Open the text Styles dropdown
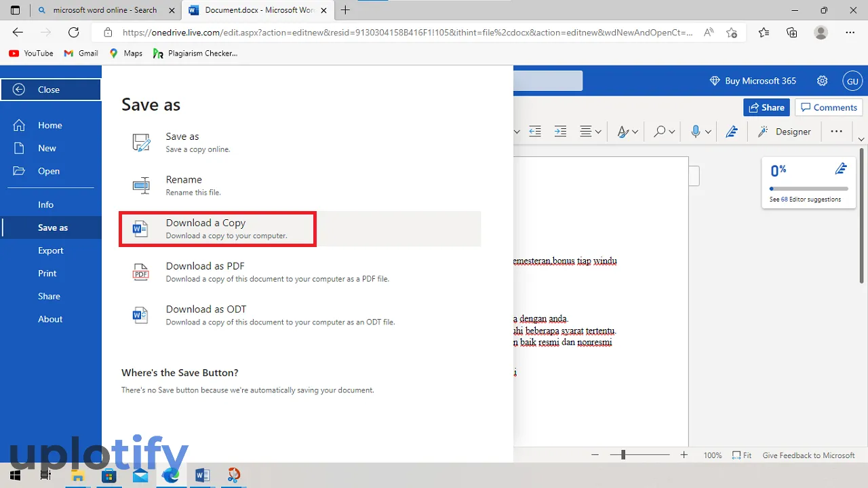Screen dimensions: 868x488 coord(627,132)
